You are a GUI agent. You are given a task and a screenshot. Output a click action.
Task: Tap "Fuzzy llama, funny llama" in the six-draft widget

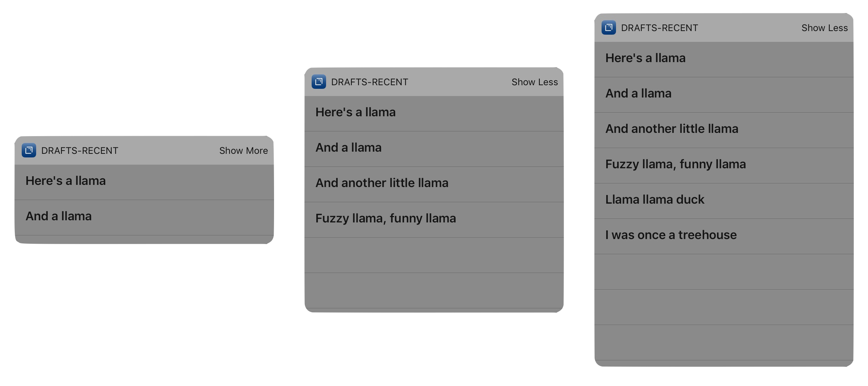[x=675, y=164]
